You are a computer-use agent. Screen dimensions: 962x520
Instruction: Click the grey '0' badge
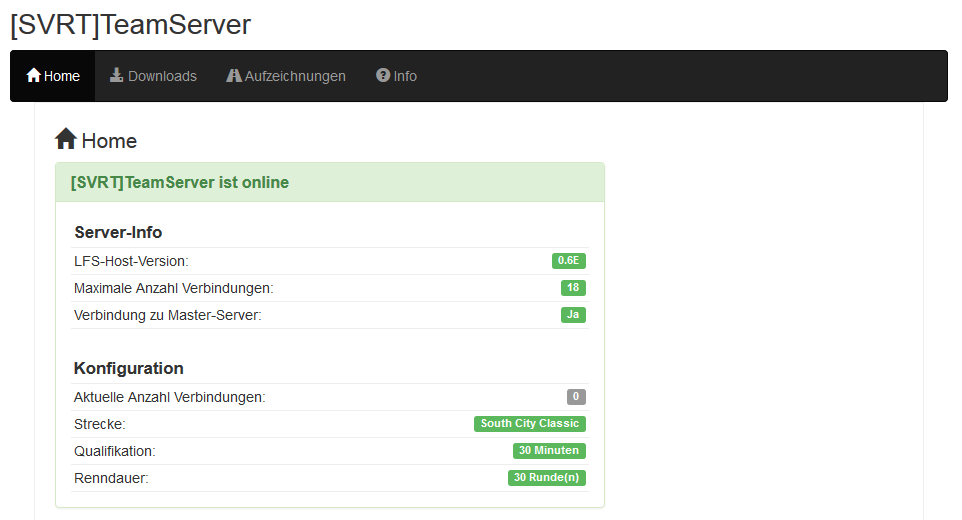tap(576, 397)
